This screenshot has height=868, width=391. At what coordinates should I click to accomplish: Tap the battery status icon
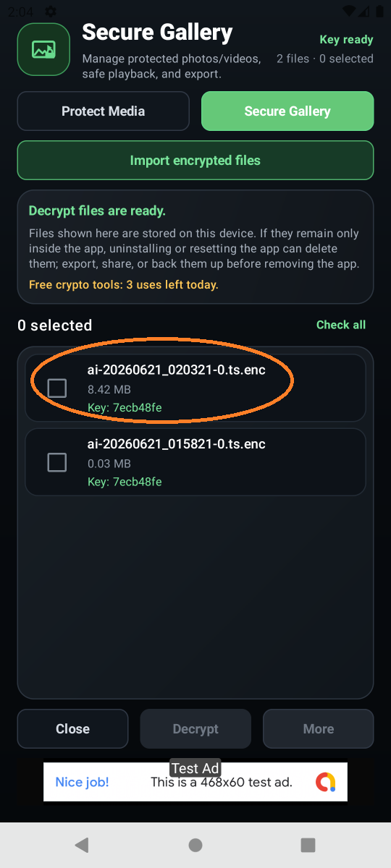(379, 12)
